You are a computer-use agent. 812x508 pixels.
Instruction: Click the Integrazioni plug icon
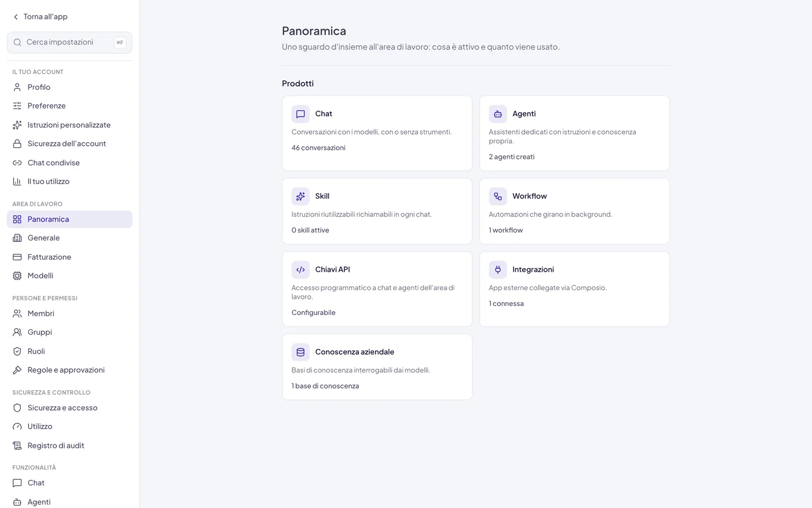[498, 270]
